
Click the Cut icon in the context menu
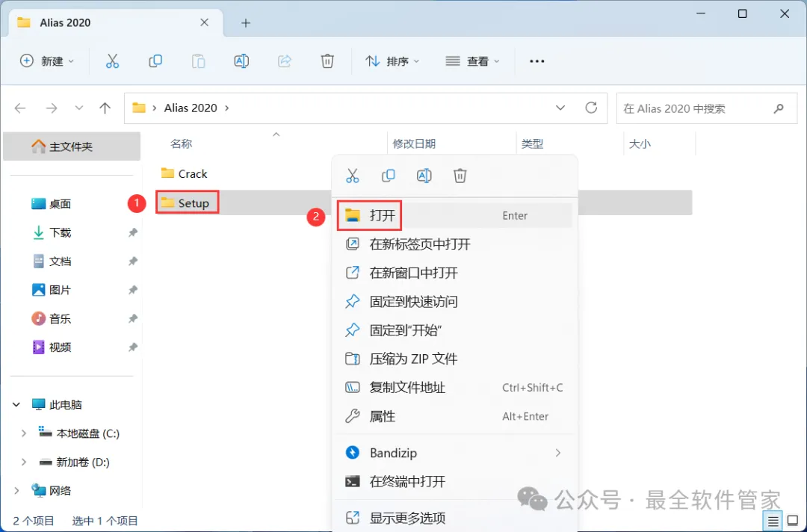353,176
